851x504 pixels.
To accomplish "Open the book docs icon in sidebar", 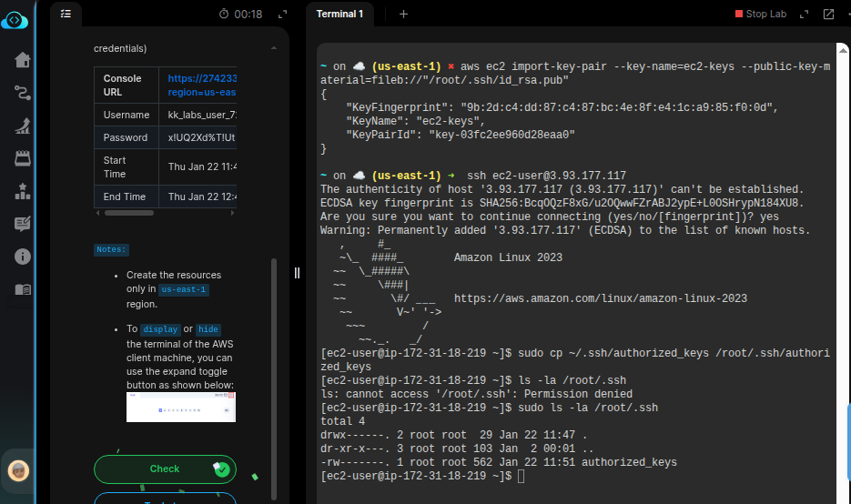I will click(x=23, y=289).
